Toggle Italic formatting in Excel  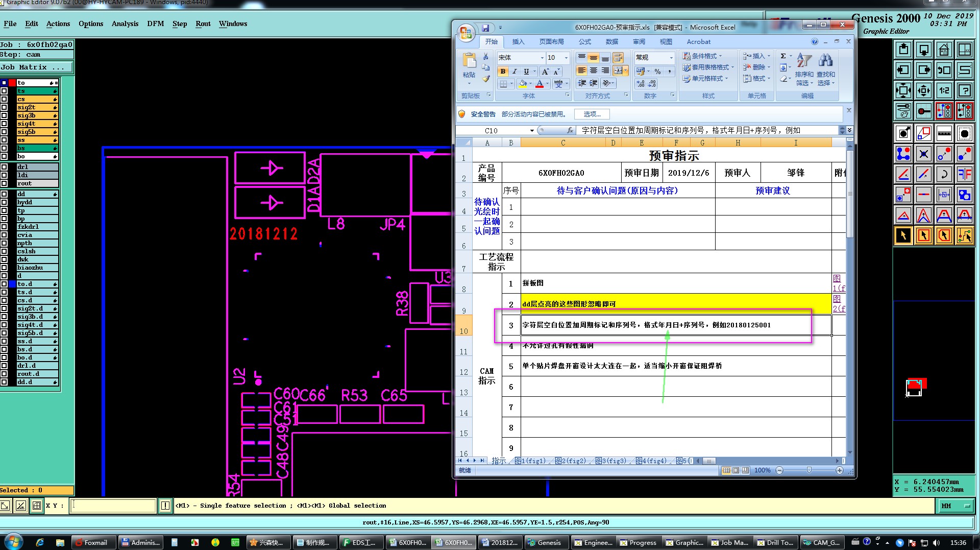(514, 71)
